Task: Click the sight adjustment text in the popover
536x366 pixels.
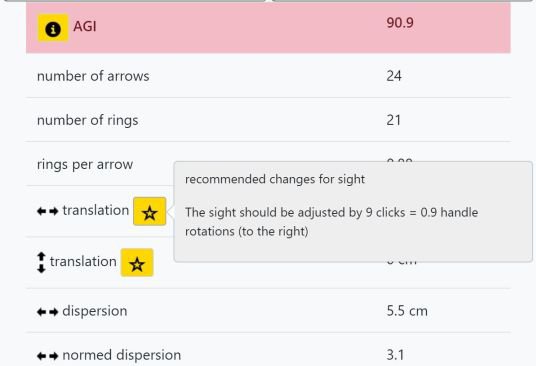Action: tap(331, 222)
